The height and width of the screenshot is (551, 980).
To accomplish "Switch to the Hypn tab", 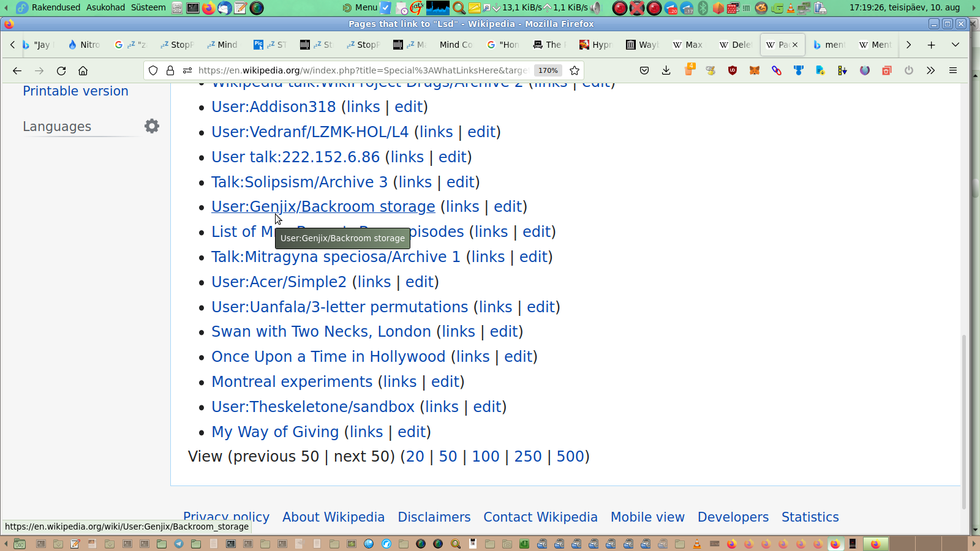I will click(x=597, y=45).
